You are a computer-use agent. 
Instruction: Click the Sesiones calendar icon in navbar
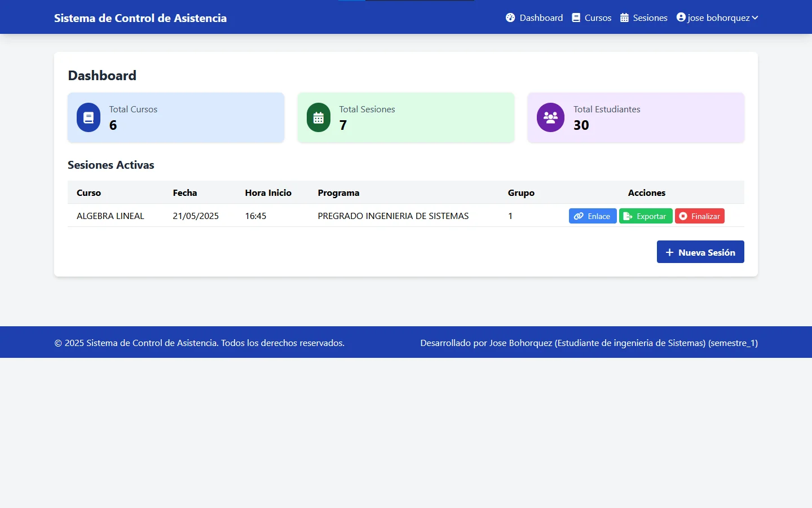[624, 17]
